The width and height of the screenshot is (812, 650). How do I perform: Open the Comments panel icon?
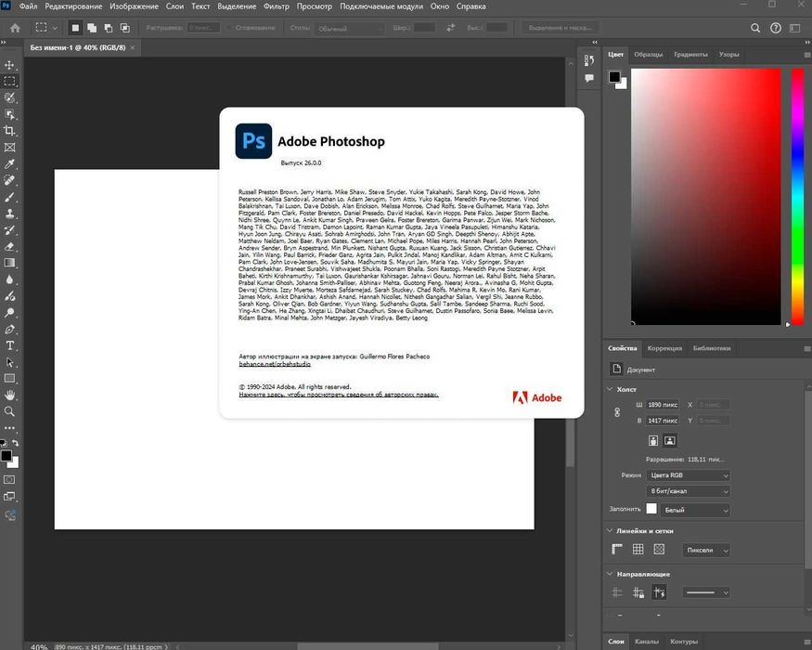point(588,78)
